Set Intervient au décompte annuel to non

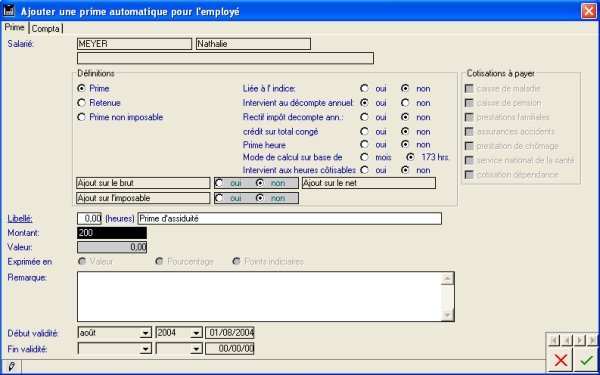pyautogui.click(x=405, y=103)
